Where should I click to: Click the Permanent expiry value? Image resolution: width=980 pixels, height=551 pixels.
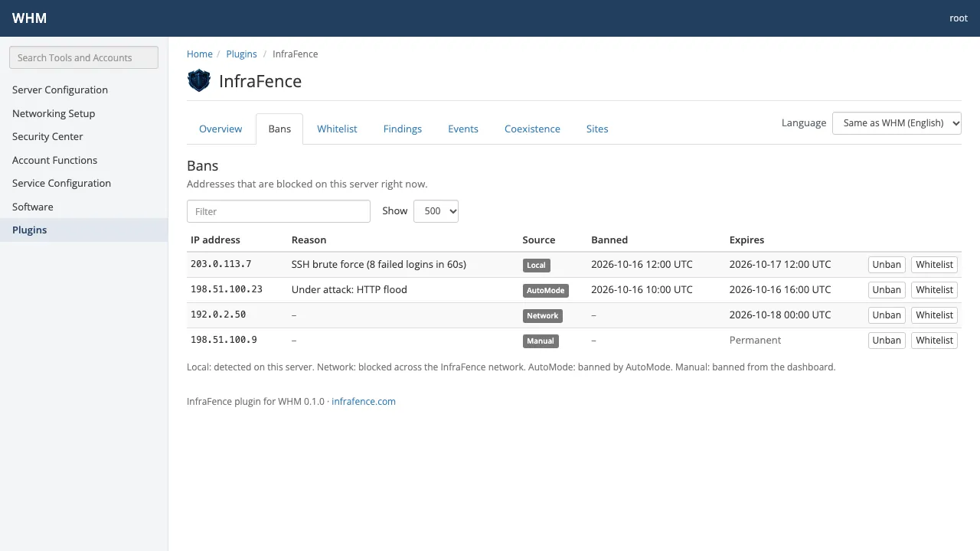[755, 341]
